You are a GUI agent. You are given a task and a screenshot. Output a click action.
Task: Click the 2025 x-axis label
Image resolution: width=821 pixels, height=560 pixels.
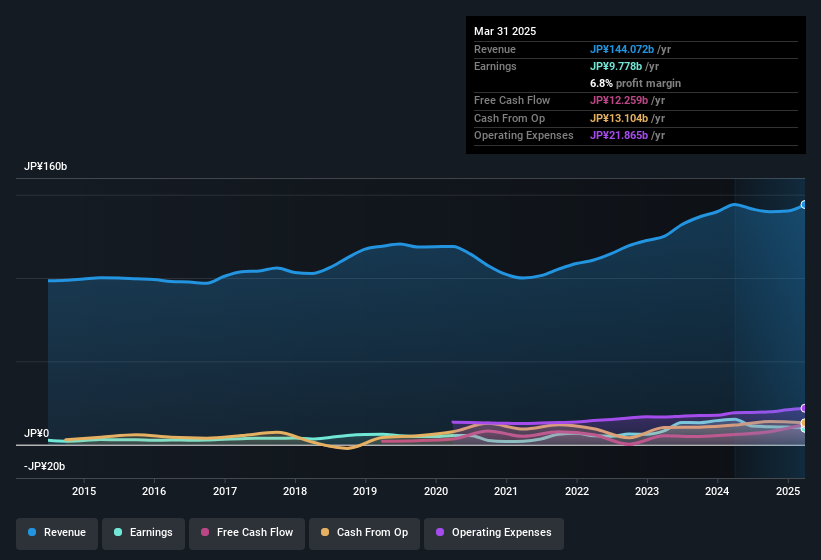(788, 491)
